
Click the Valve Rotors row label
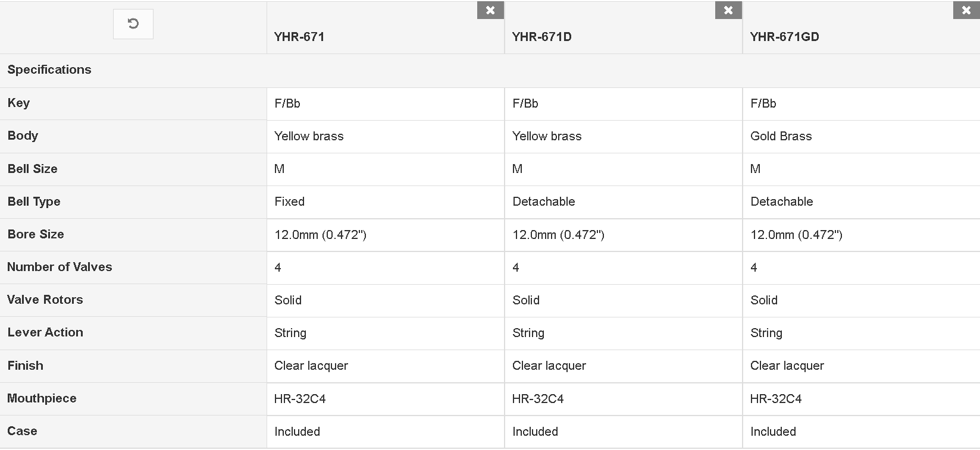[45, 300]
